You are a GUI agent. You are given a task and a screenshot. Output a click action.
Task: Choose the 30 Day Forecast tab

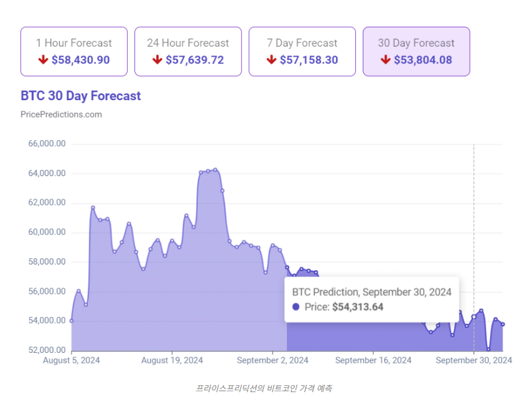coord(416,51)
